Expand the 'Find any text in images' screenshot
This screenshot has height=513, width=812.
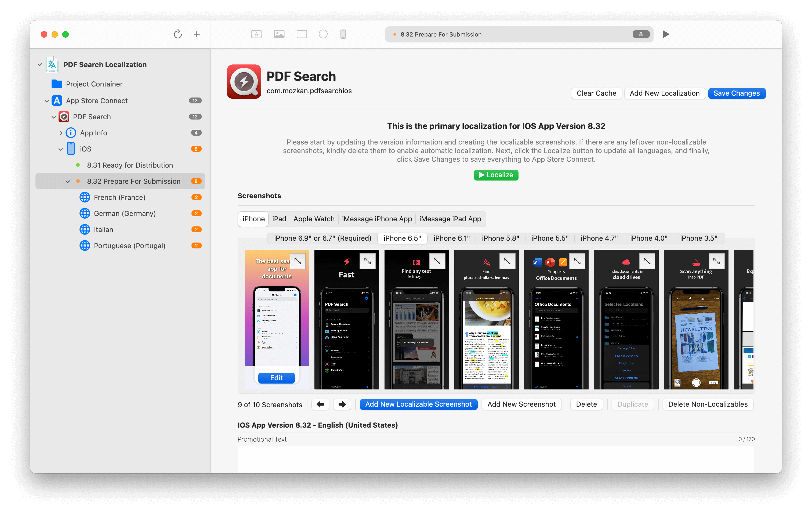(x=437, y=261)
